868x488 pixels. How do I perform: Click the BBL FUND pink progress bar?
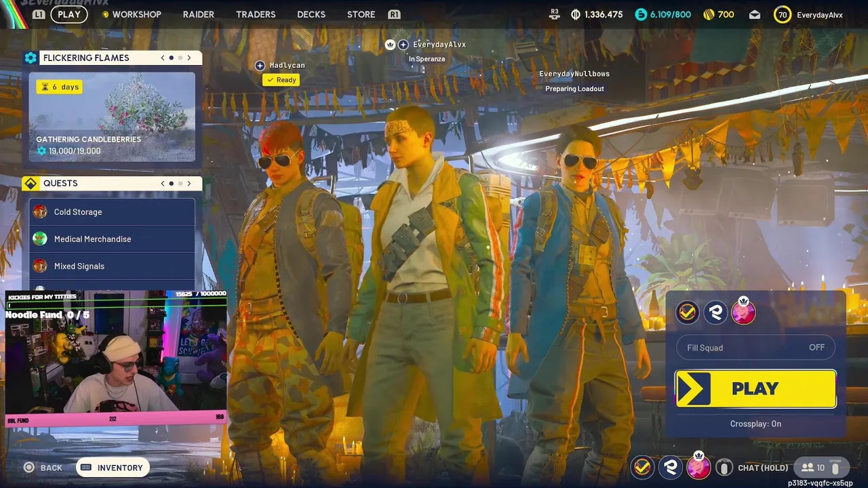116,418
